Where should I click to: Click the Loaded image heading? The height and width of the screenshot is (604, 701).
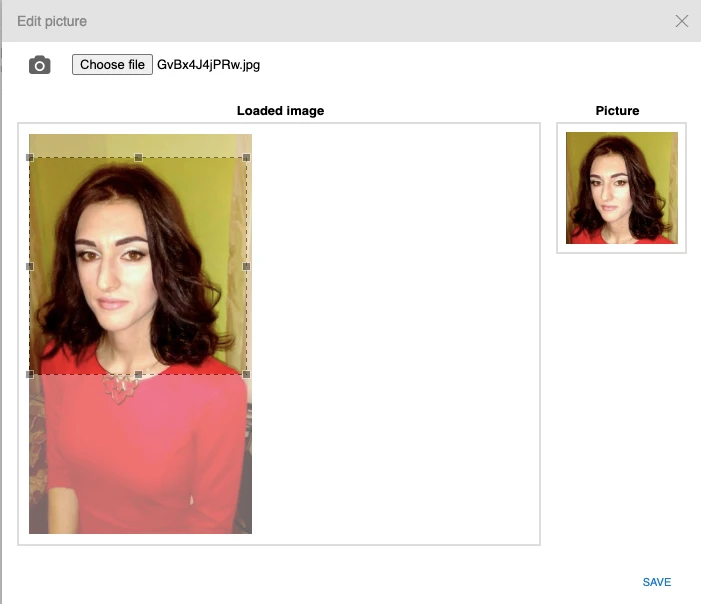tap(280, 111)
